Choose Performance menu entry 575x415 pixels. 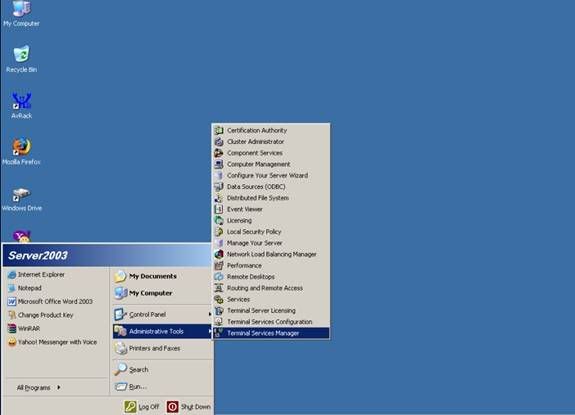pos(271,265)
